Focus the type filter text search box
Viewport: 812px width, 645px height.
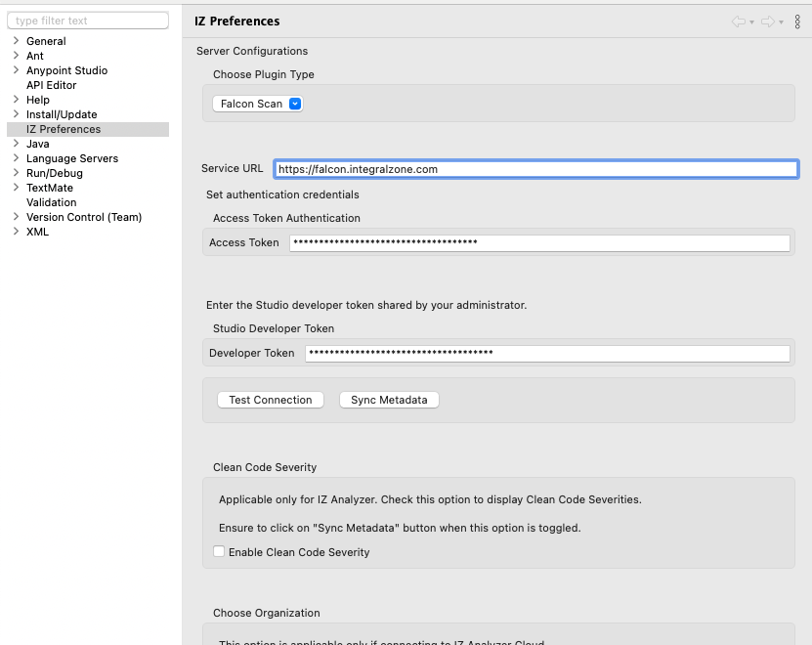[x=88, y=21]
